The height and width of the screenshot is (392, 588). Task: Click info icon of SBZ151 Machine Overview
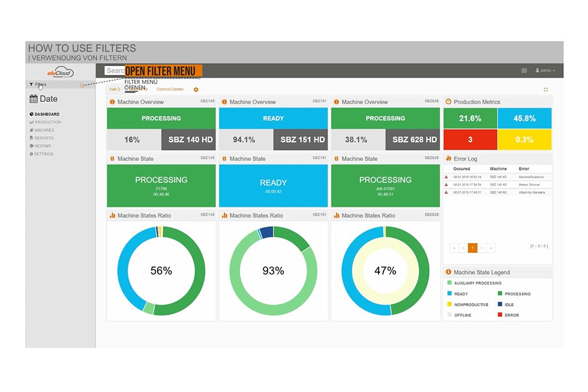[x=224, y=102]
